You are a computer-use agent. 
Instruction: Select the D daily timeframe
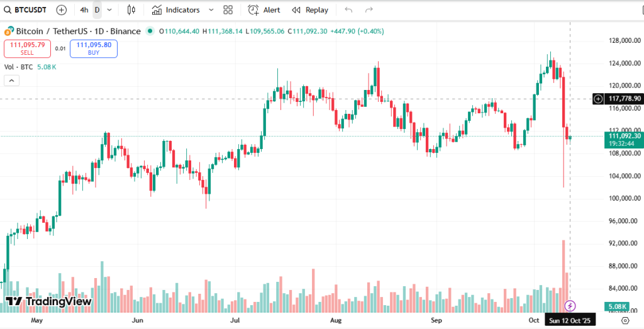coord(97,10)
